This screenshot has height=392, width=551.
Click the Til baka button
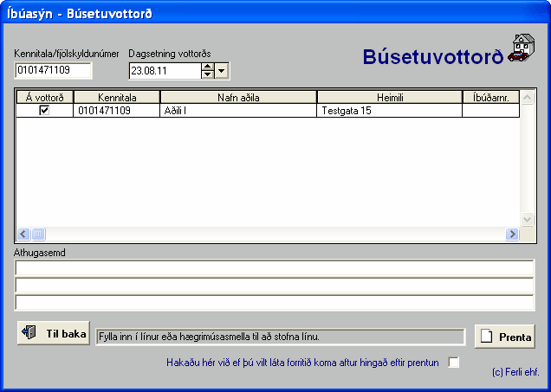54,332
